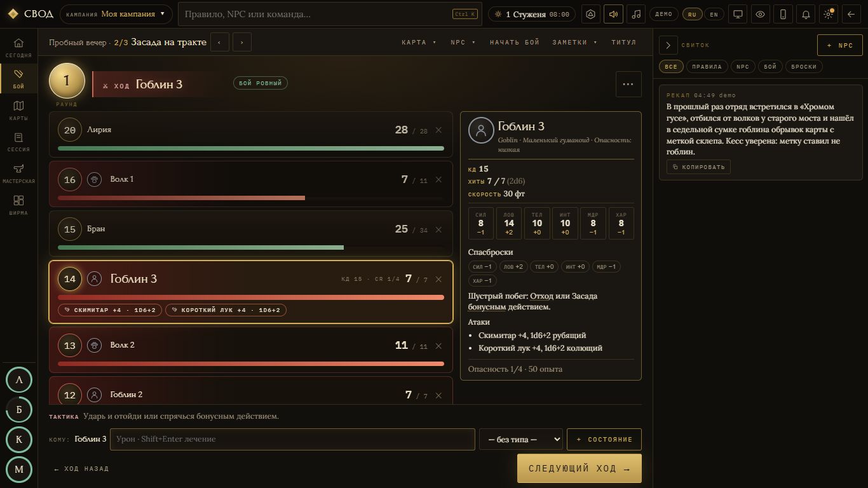Toggle visibility with the eye icon

click(760, 14)
